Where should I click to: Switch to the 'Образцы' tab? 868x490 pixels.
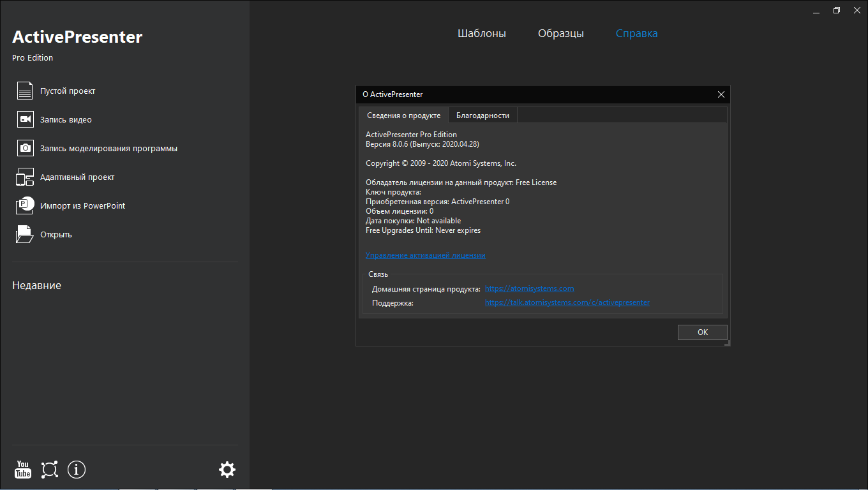561,33
